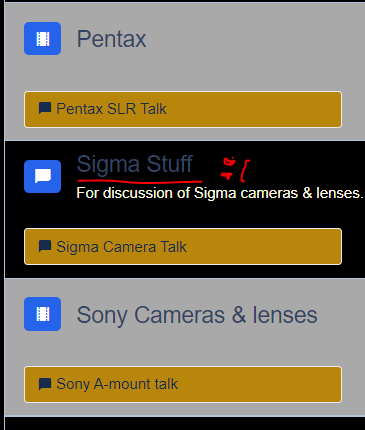Click chat icon inside Sony A-mount talk
This screenshot has width=365, height=430.
pyautogui.click(x=45, y=384)
